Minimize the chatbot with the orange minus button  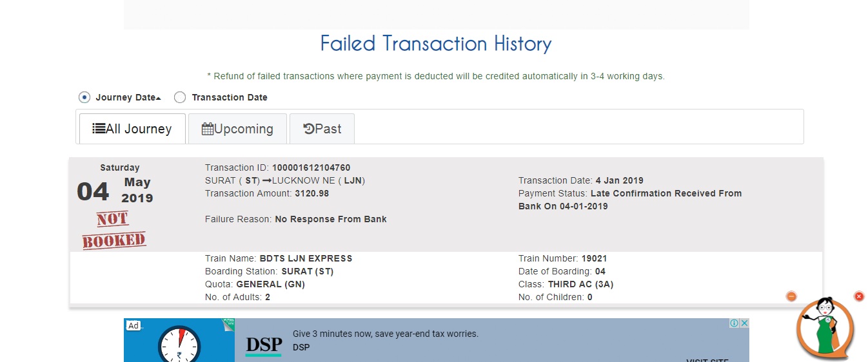791,296
